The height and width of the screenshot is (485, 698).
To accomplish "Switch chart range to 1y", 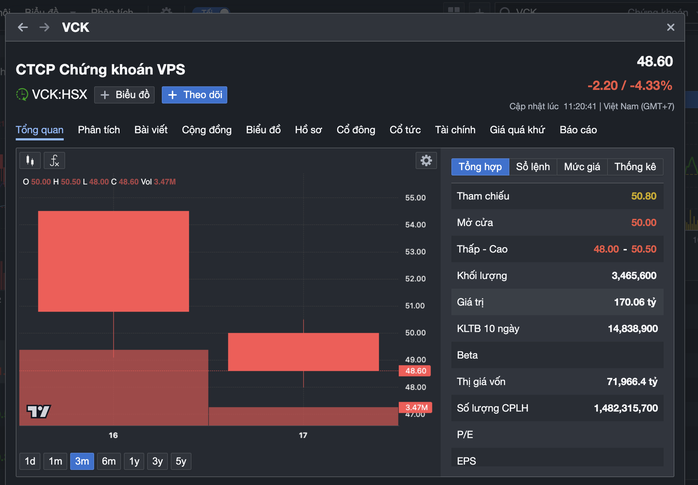I will tap(134, 461).
